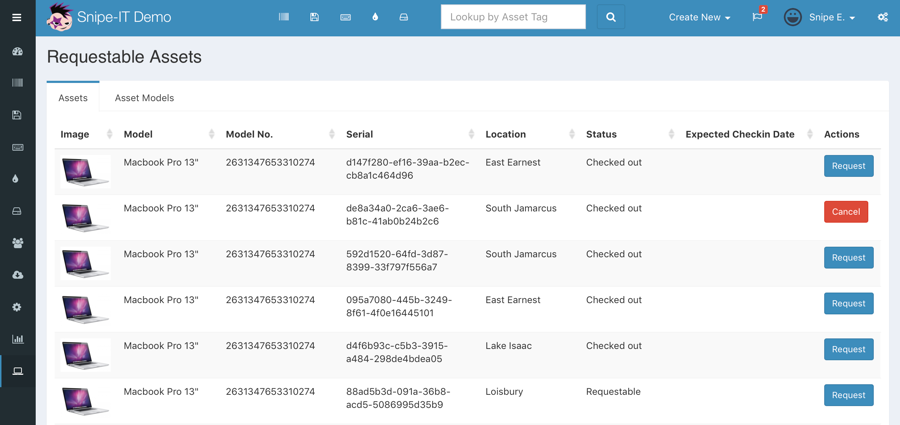Open the hamburger sidebar menu
The height and width of the screenshot is (425, 900).
tap(17, 17)
